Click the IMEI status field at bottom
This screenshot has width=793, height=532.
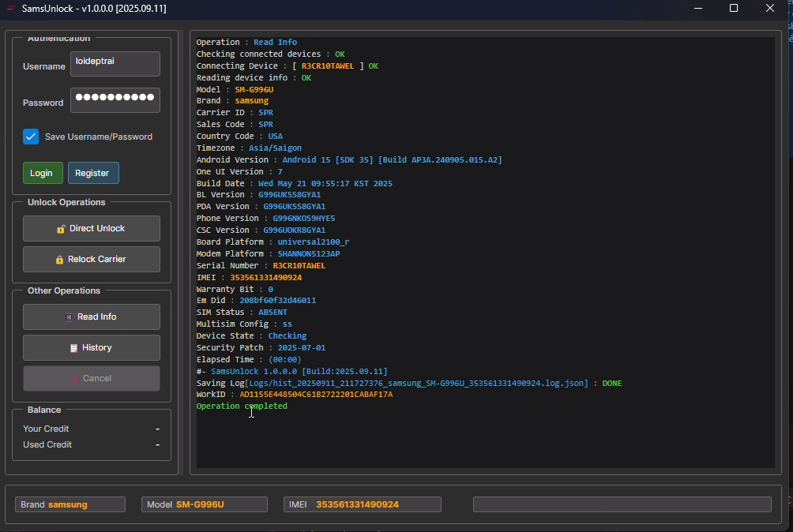[362, 504]
